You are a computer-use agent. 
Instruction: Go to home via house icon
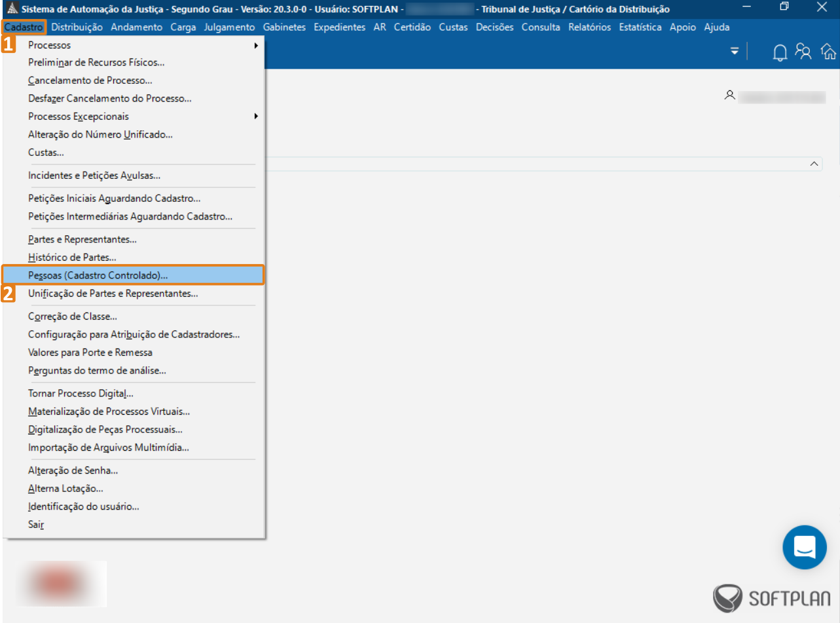click(x=828, y=52)
